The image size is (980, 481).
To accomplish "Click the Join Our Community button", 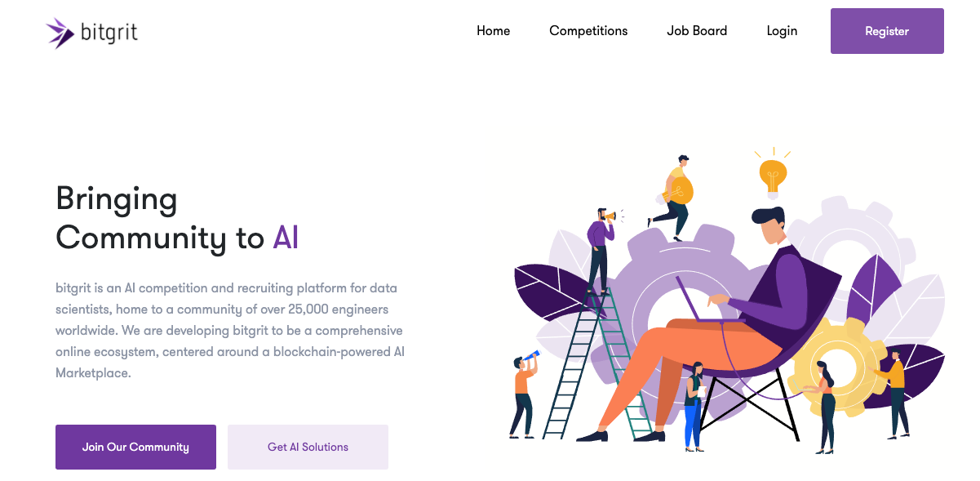I will point(135,447).
